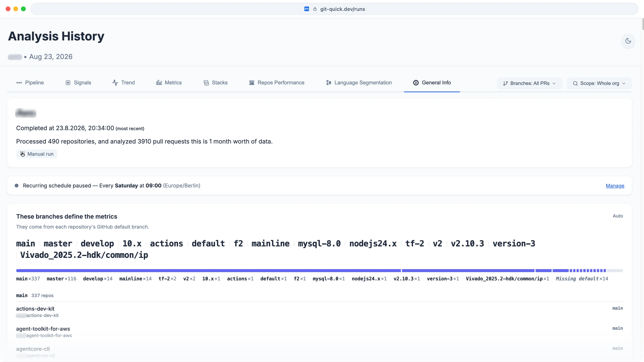Click the Vivado_2025.2-hdk/common/ip branch heading

click(x=84, y=255)
